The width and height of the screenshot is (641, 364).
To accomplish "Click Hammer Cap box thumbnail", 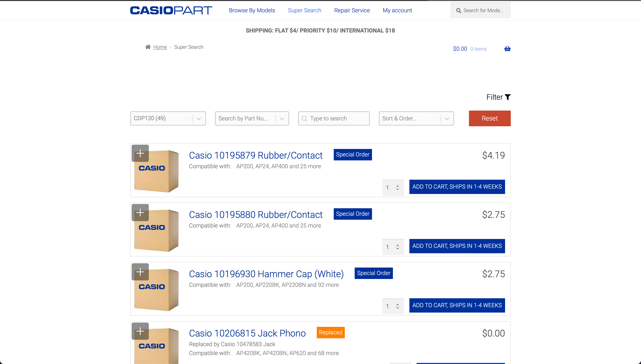I will point(156,290).
